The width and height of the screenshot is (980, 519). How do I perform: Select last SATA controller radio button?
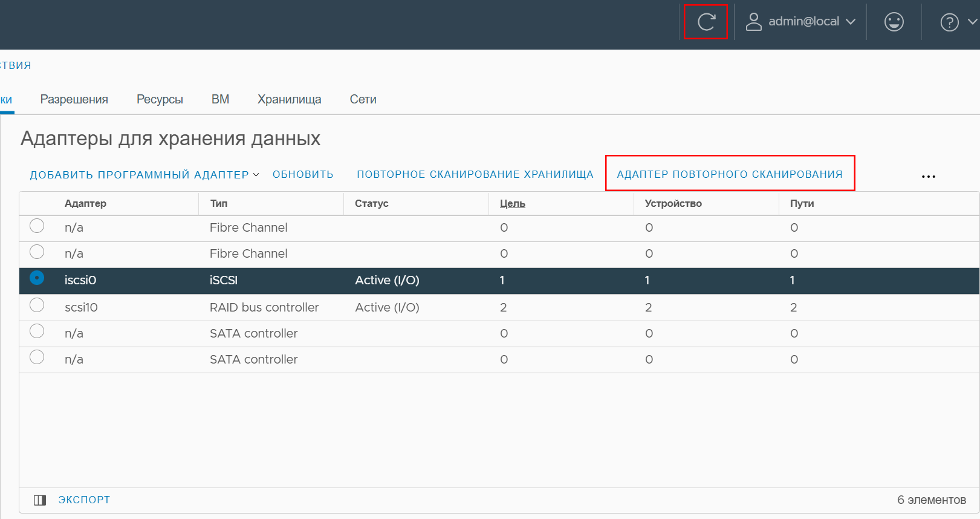(37, 357)
